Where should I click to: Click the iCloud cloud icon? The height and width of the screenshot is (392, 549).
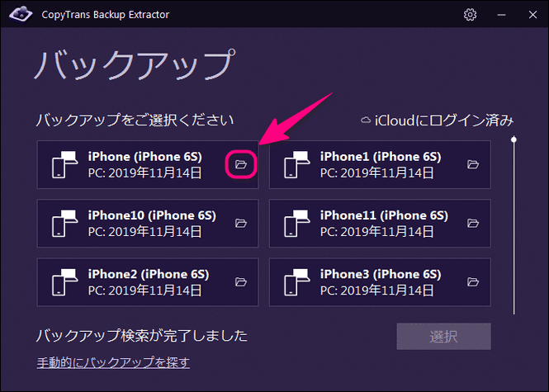(366, 120)
